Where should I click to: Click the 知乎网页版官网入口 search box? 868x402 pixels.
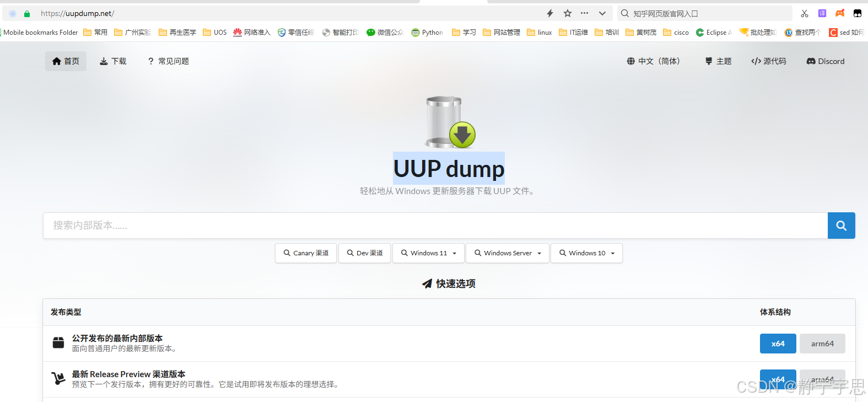click(705, 13)
